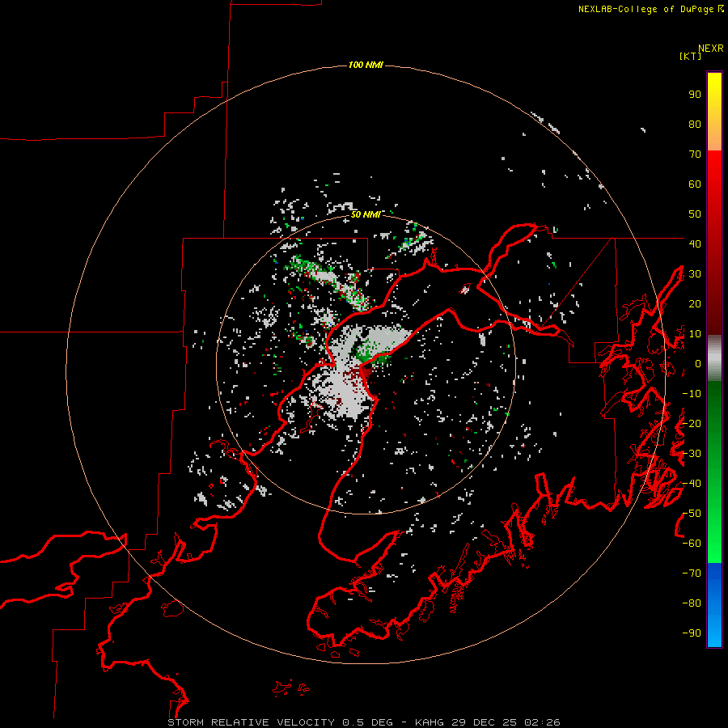
Task: Click the yellow top segment of color bar
Action: pyautogui.click(x=714, y=112)
